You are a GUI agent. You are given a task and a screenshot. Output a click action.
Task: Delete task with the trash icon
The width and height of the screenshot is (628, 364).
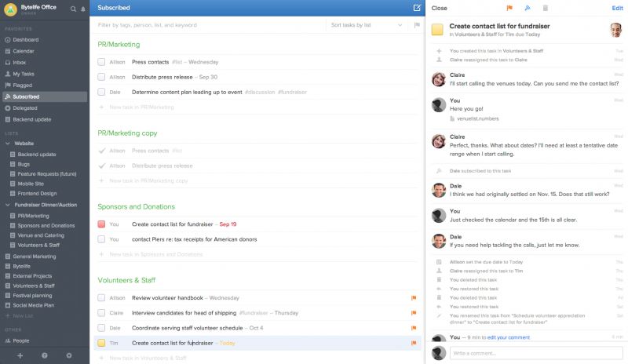pos(545,8)
